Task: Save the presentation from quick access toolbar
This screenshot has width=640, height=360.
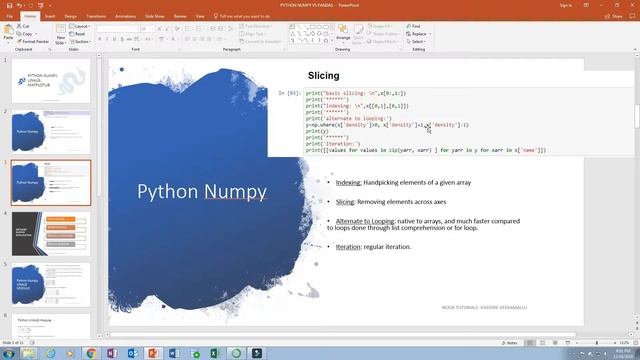Action: 9,5
